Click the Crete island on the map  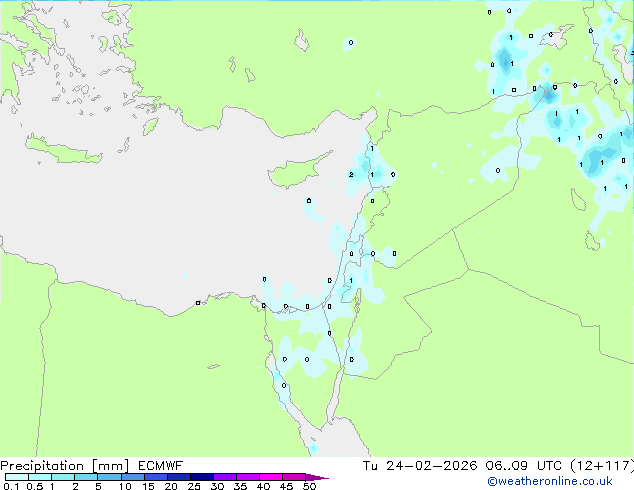(x=63, y=150)
